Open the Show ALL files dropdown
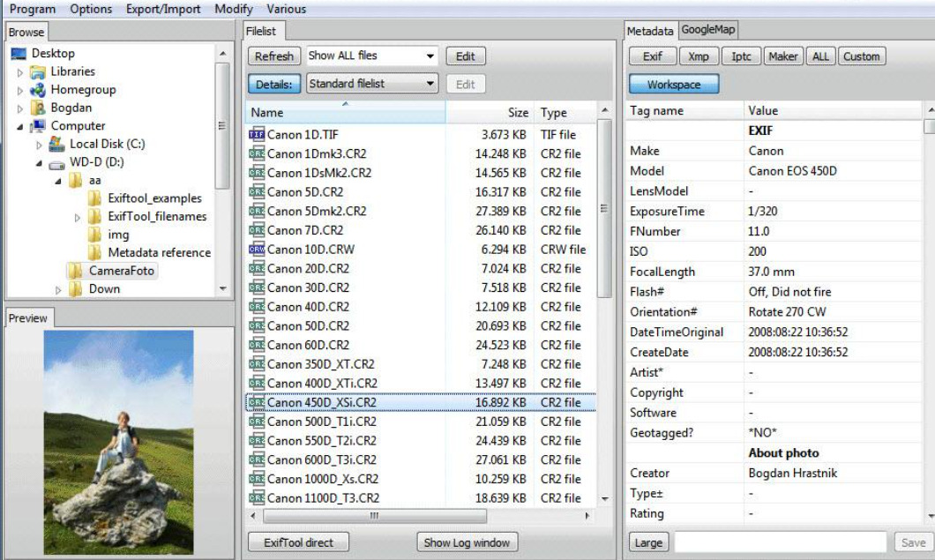Image resolution: width=935 pixels, height=560 pixels. (x=372, y=56)
